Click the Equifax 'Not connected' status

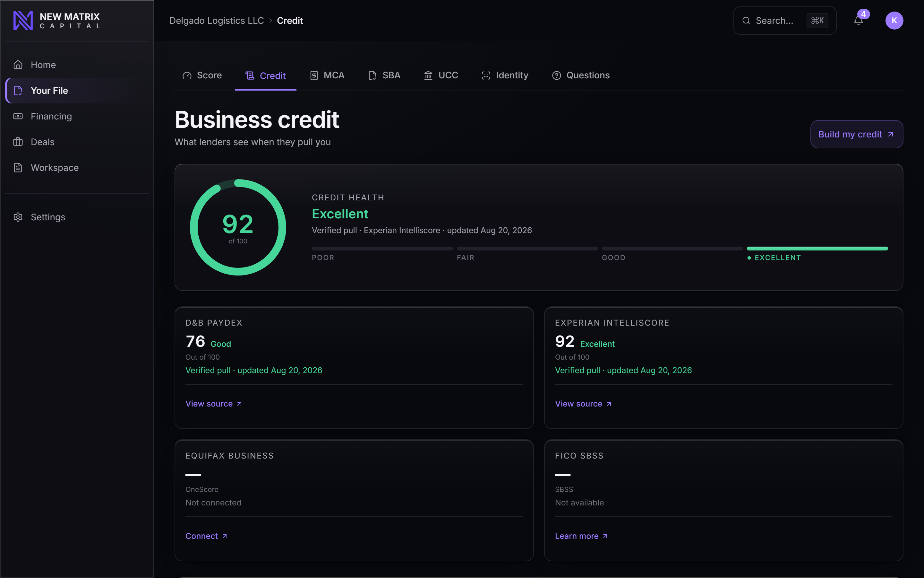click(x=213, y=503)
